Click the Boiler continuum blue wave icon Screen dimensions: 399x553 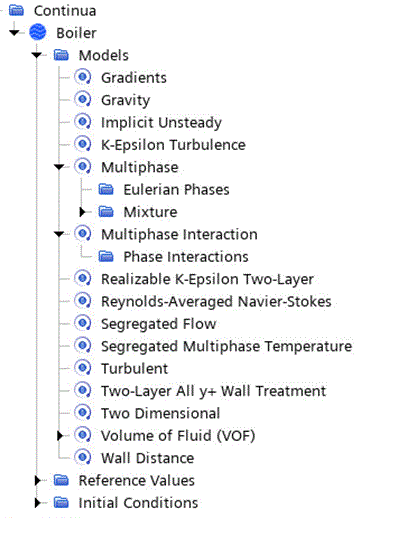(38, 32)
